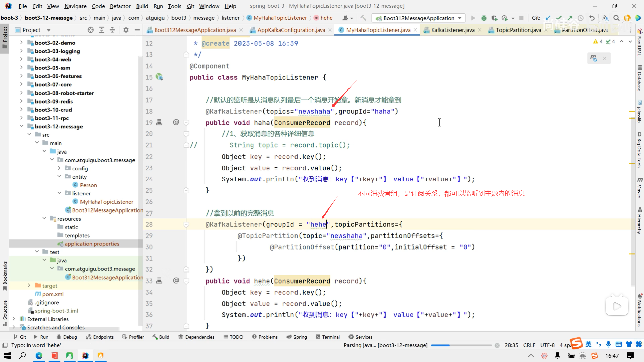Open the Problems tool window
Image resolution: width=644 pixels, height=362 pixels.
265,337
